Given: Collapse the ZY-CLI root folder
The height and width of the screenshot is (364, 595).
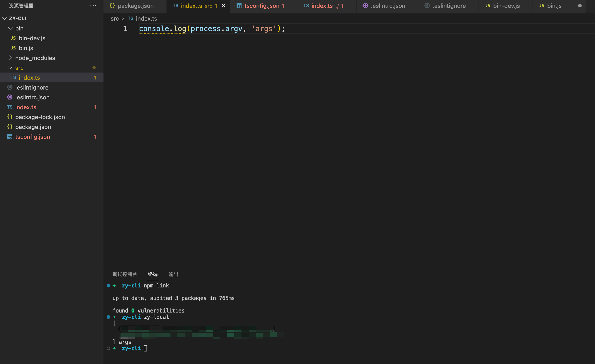Looking at the screenshot, I should click(4, 18).
